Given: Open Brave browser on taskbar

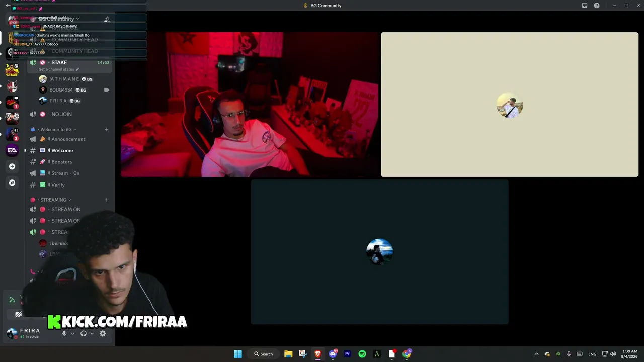Looking at the screenshot, I should pyautogui.click(x=318, y=354).
